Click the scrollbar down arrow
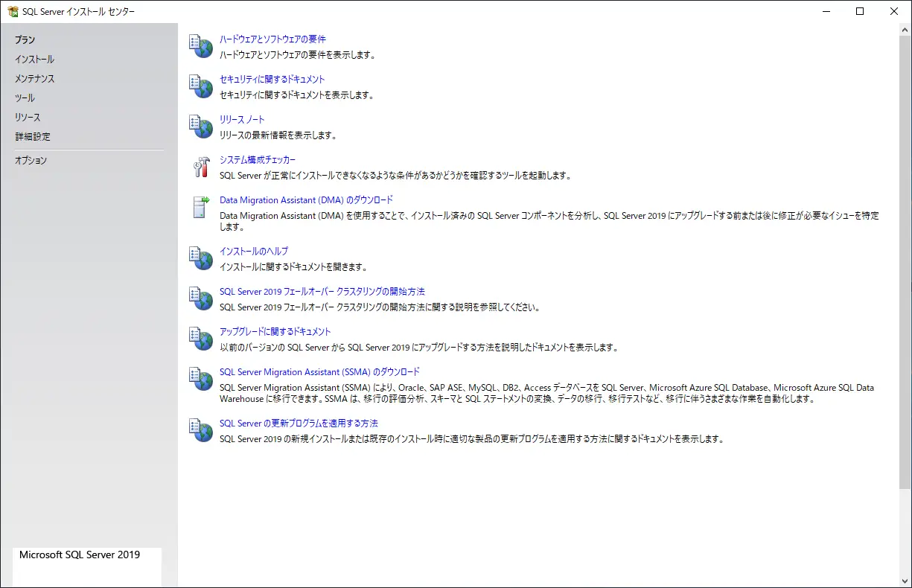 coord(905,581)
